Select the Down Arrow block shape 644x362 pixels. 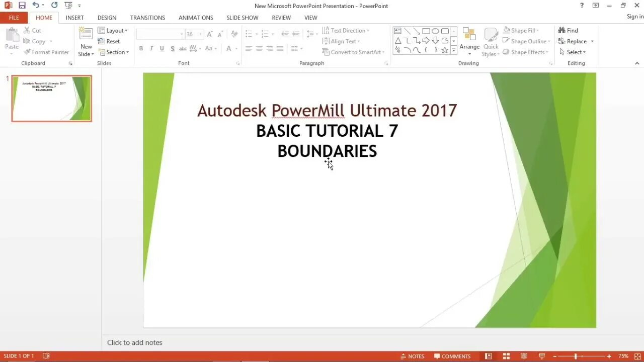[x=436, y=41]
